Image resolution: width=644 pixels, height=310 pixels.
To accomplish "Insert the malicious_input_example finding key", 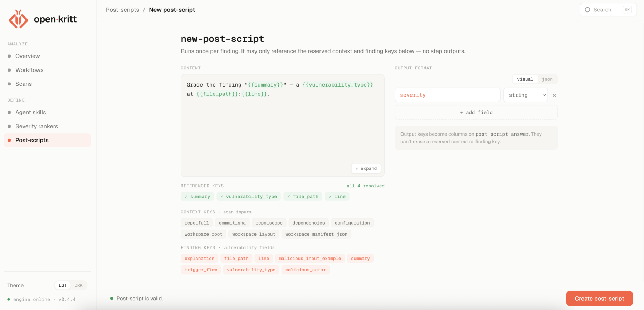I will pyautogui.click(x=310, y=259).
